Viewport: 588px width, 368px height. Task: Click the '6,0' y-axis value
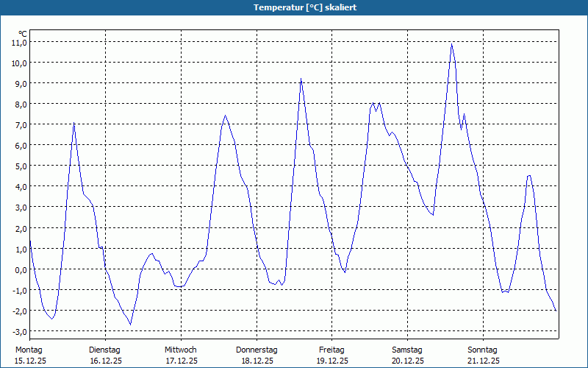21,146
